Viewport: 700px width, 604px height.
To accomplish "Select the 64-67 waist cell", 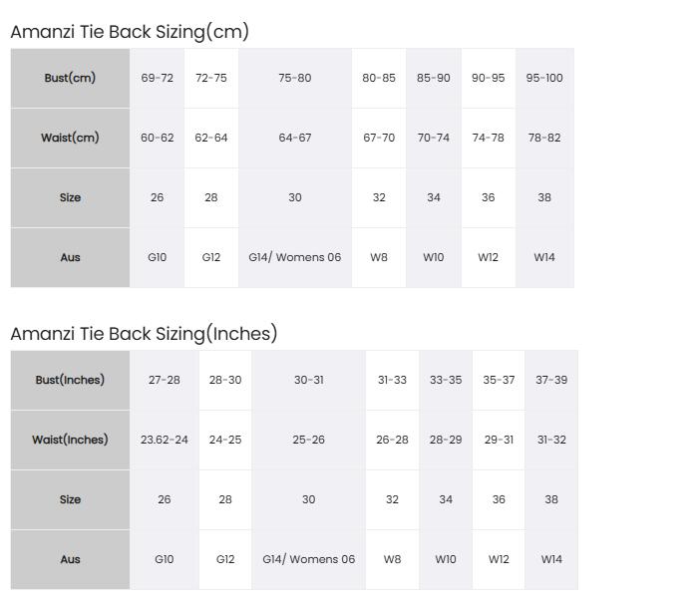I will [x=295, y=138].
